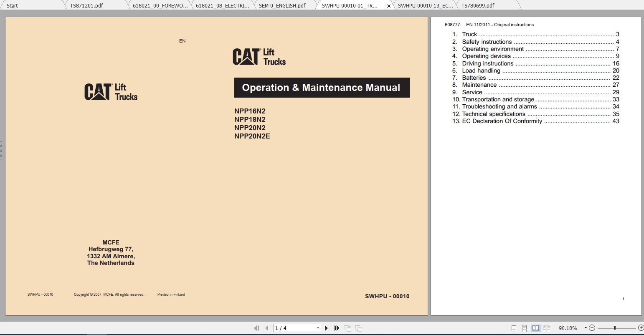Zoom out with the minus icon
The width and height of the screenshot is (644, 335).
pyautogui.click(x=592, y=328)
